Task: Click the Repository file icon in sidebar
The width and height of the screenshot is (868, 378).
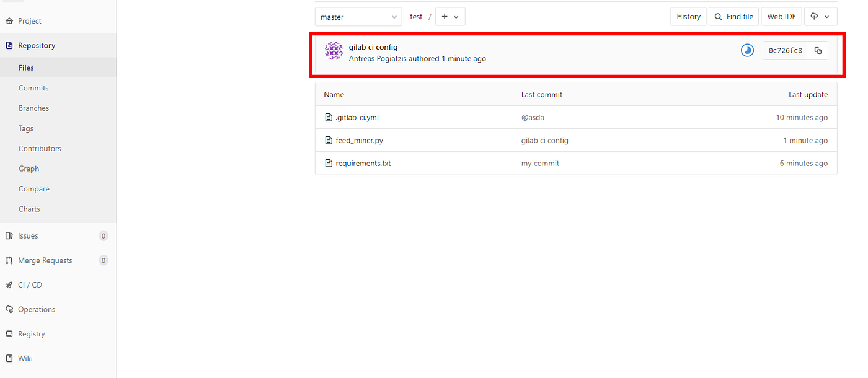Action: tap(9, 45)
